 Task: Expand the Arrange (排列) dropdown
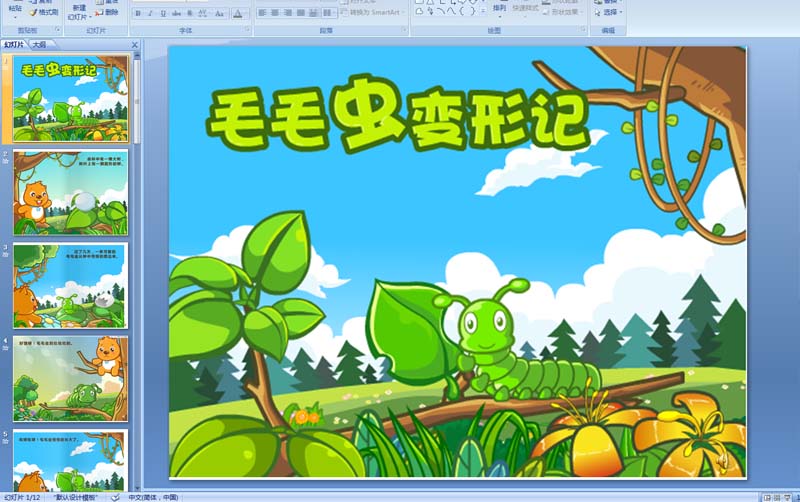499,16
